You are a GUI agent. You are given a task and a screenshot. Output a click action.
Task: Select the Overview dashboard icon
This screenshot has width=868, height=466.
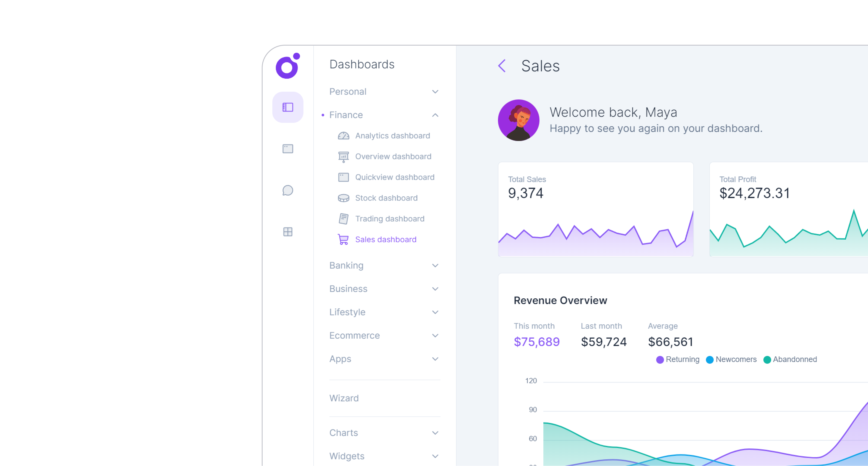click(343, 157)
